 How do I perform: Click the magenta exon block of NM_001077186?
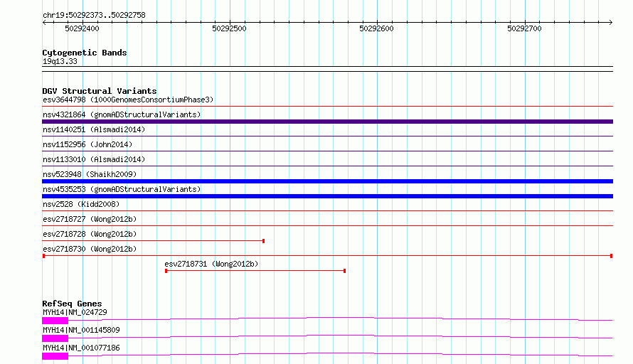(x=55, y=356)
